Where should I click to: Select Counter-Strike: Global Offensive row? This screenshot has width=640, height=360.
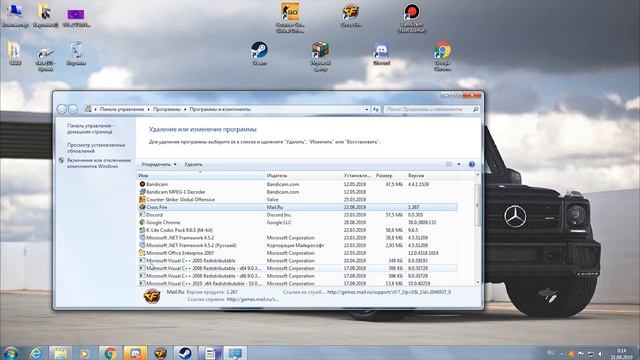[297, 200]
